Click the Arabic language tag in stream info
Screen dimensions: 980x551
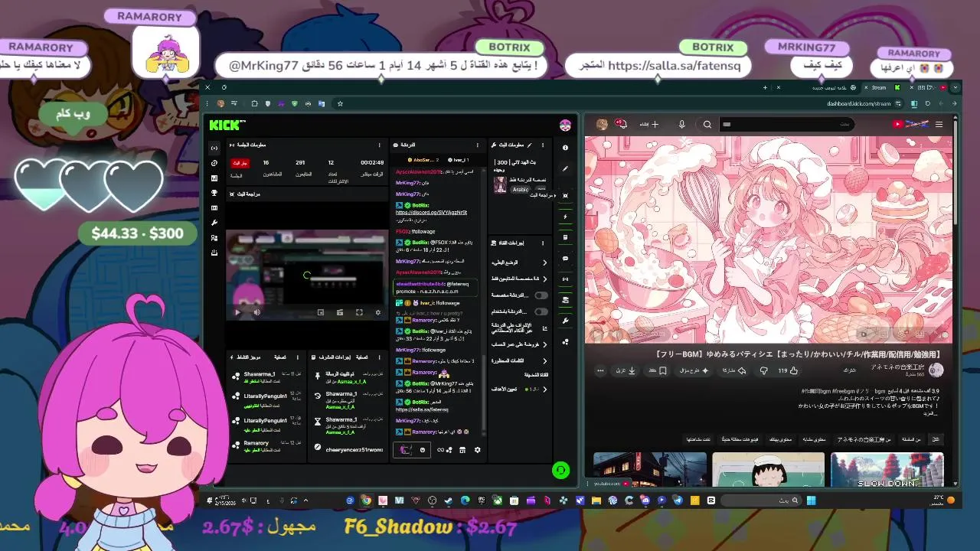coord(521,189)
